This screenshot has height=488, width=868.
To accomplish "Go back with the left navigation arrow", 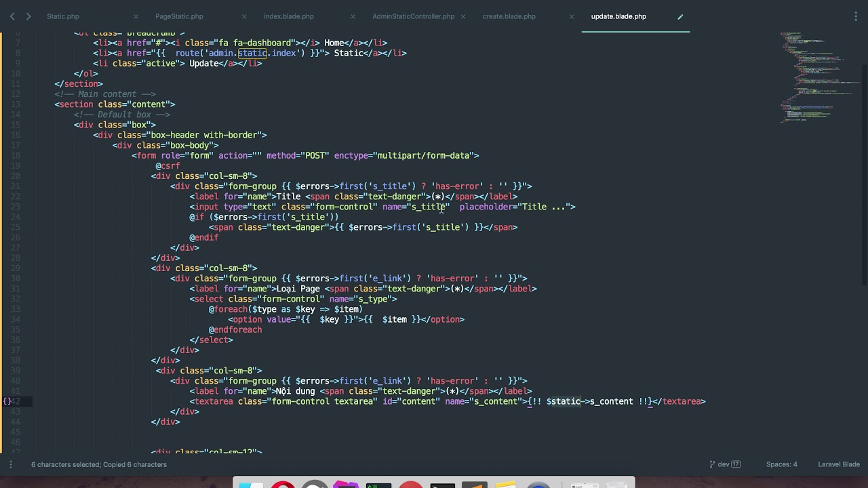I will [12, 16].
